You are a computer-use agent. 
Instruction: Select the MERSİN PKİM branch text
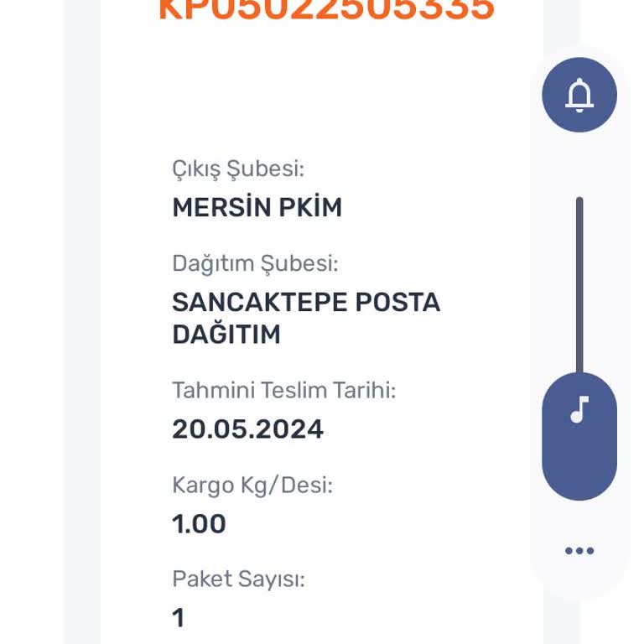(x=257, y=207)
